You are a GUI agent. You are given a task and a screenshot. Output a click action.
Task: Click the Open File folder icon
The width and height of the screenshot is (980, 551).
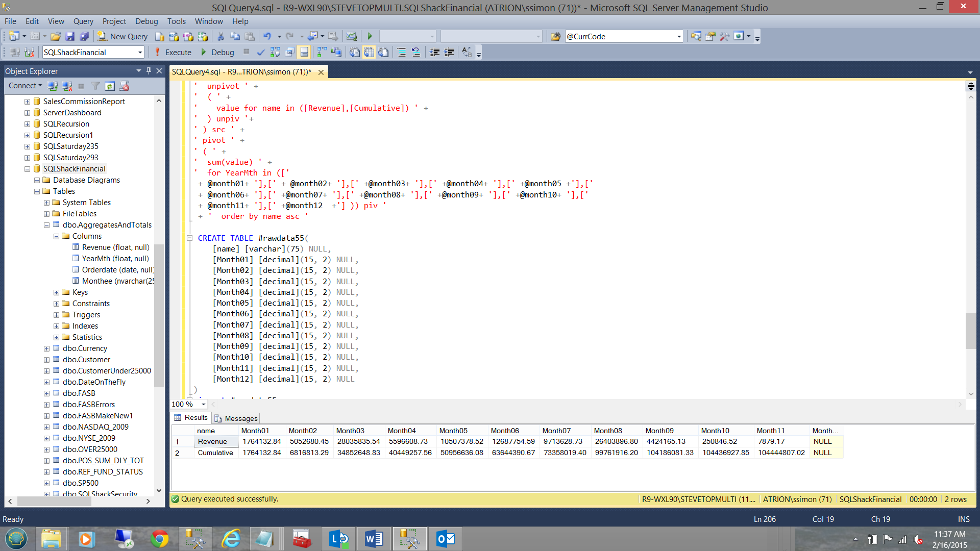click(x=56, y=36)
